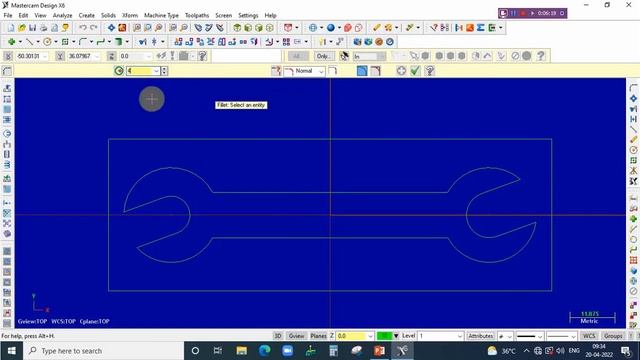Image resolution: width=640 pixels, height=360 pixels.
Task: Click the Open file icon
Action: click(22, 28)
